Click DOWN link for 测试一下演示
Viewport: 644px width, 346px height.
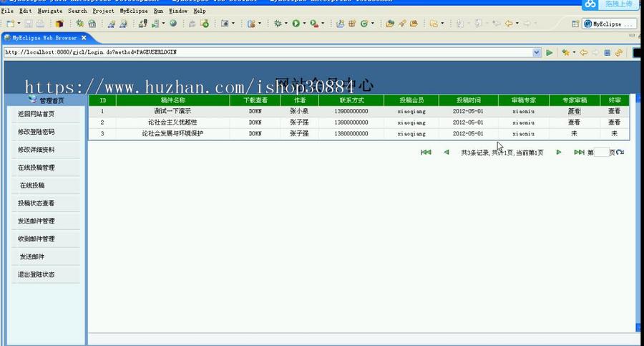255,111
